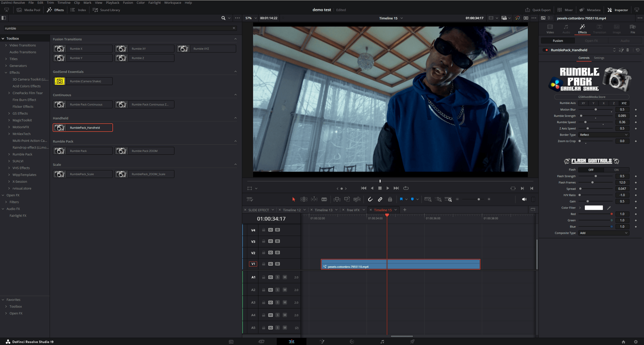Click the Quick Export button
Image resolution: width=644 pixels, height=345 pixels.
tap(538, 10)
